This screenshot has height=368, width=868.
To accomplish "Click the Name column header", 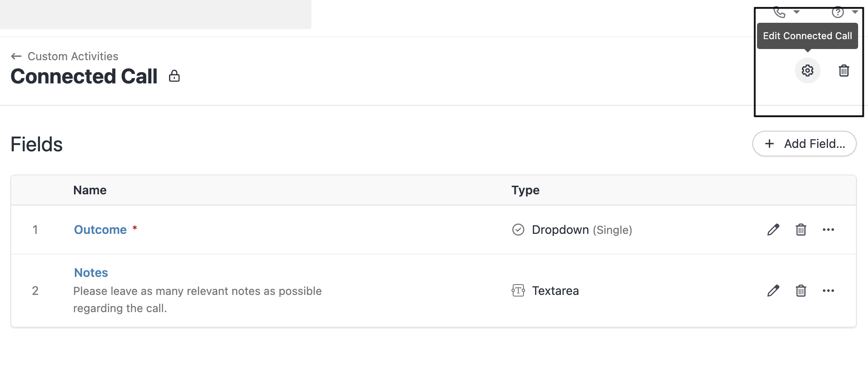I will [x=89, y=190].
